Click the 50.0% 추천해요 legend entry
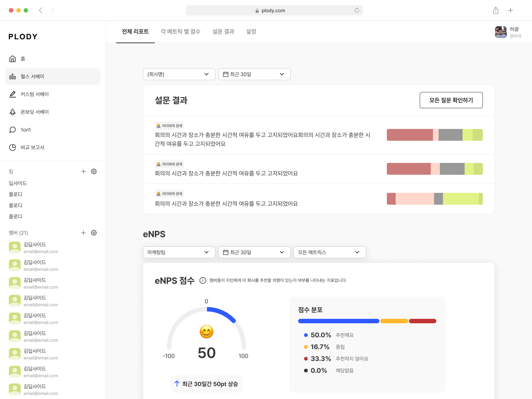Screen dimensions: 532x399 pos(329,335)
